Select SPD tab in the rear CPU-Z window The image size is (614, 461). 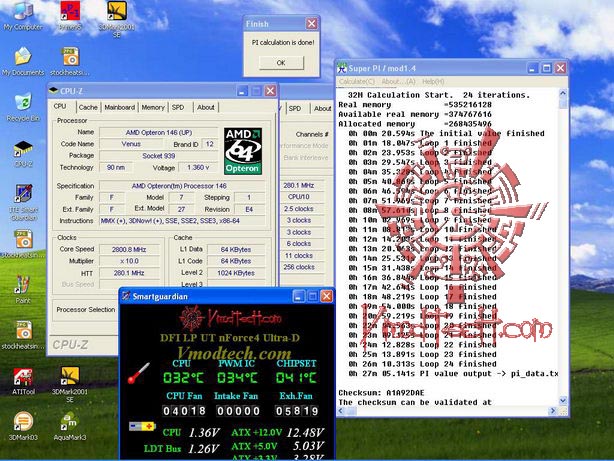295,108
